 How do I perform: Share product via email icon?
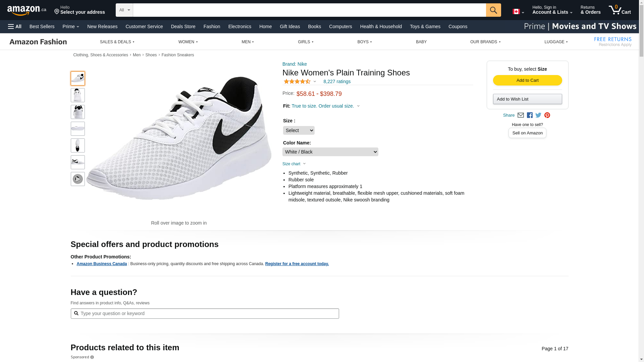pos(521,115)
